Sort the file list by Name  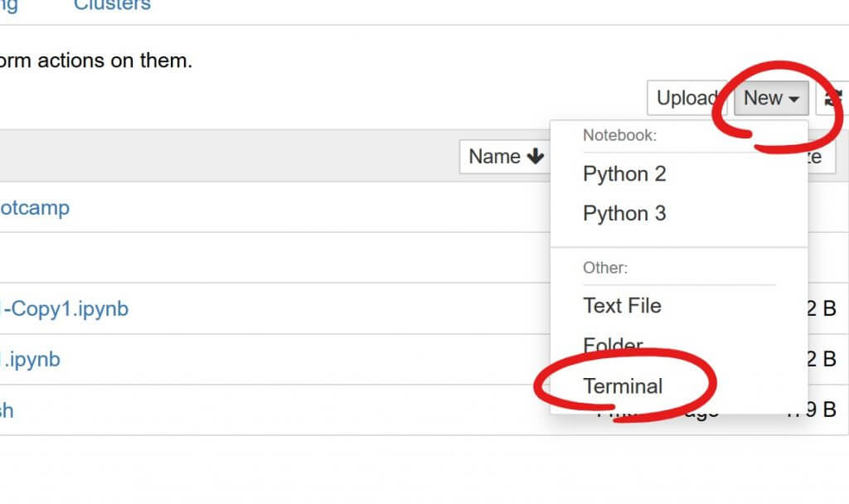point(496,157)
